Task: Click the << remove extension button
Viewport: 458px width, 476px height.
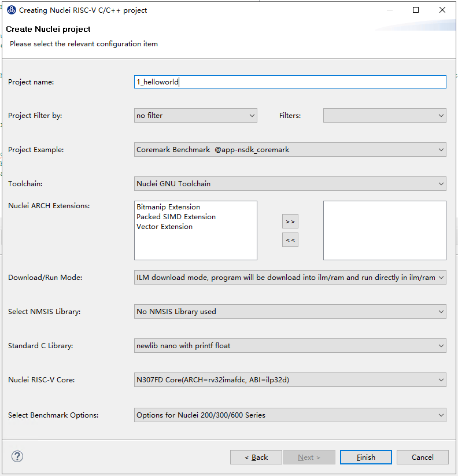Action: (290, 239)
